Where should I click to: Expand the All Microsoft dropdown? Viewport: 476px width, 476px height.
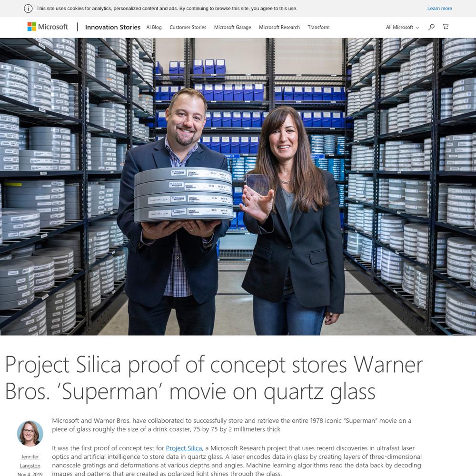click(402, 27)
